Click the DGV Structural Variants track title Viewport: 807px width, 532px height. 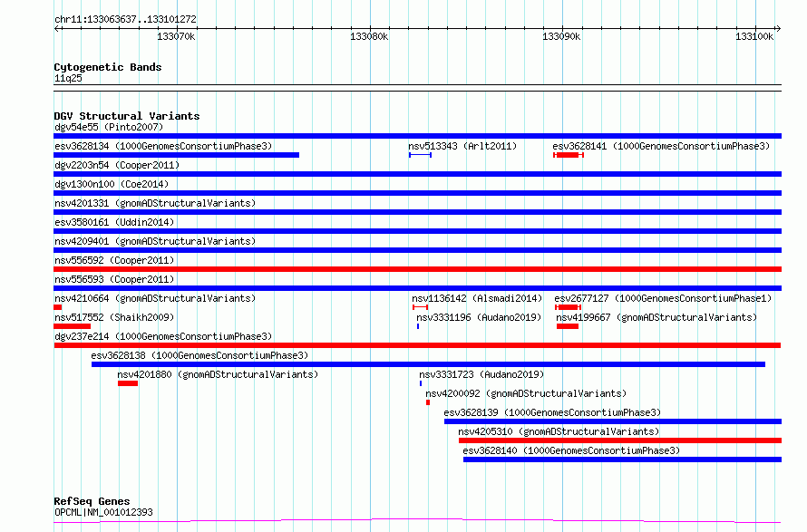127,116
